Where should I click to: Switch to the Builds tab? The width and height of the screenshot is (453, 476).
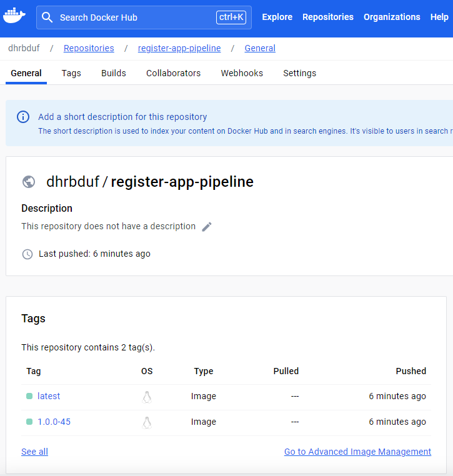click(x=114, y=73)
